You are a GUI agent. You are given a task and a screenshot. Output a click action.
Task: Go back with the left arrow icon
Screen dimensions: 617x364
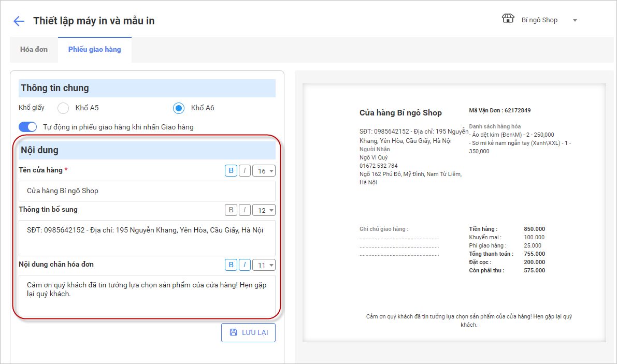(x=19, y=21)
